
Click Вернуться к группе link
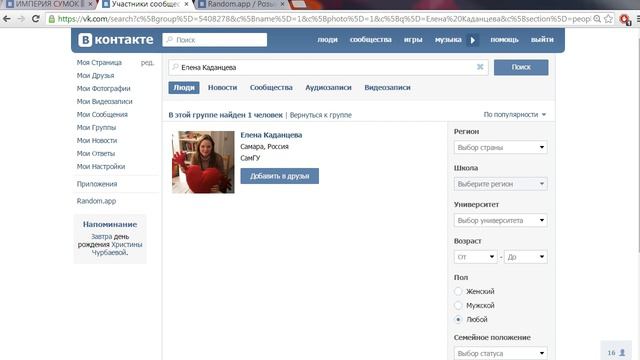click(x=320, y=115)
